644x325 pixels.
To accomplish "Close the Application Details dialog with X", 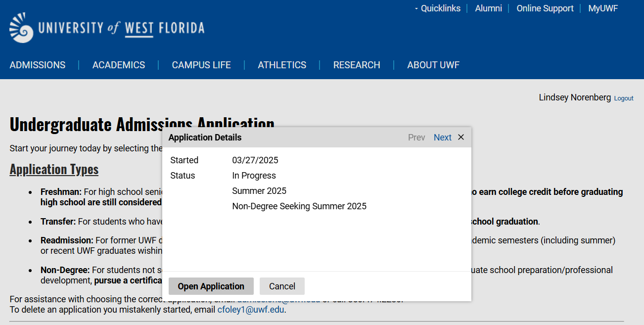I will coord(461,137).
